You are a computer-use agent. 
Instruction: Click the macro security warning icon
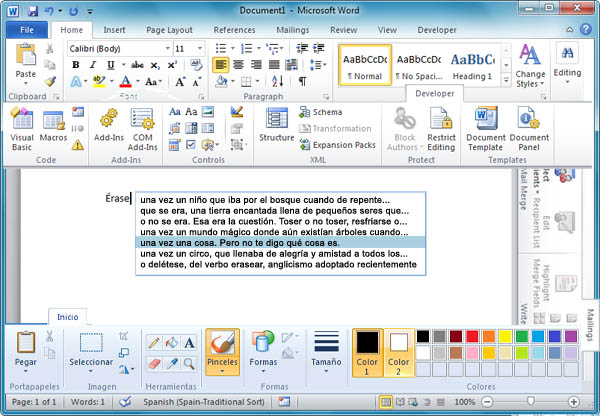click(78, 145)
